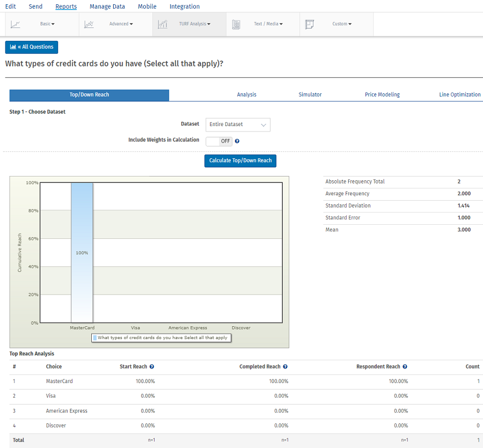Click the Completed Reach help icon

pos(285,367)
